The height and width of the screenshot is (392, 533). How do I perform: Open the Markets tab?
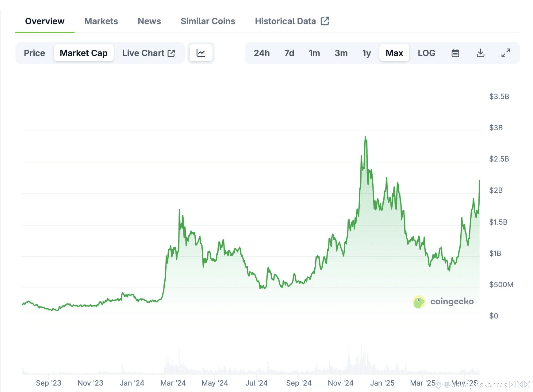[x=101, y=21]
